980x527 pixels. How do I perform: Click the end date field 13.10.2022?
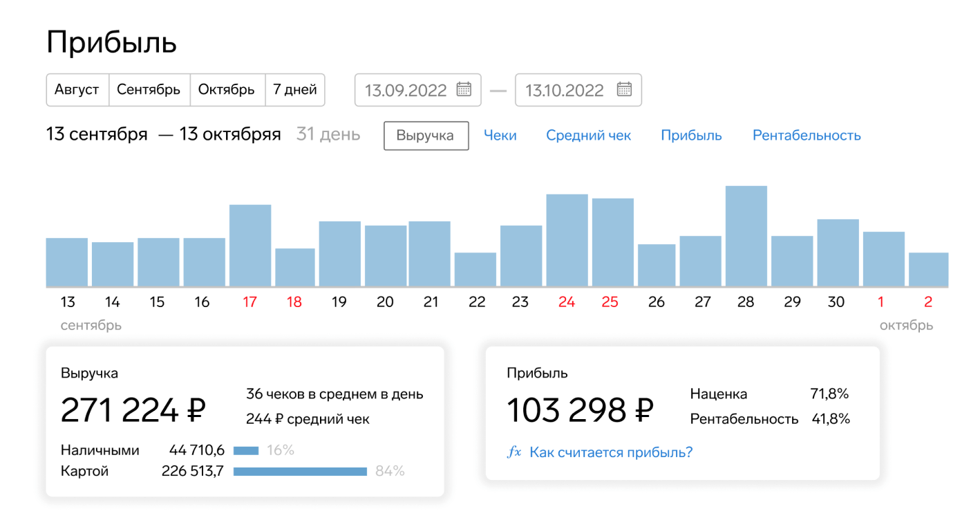click(x=578, y=90)
